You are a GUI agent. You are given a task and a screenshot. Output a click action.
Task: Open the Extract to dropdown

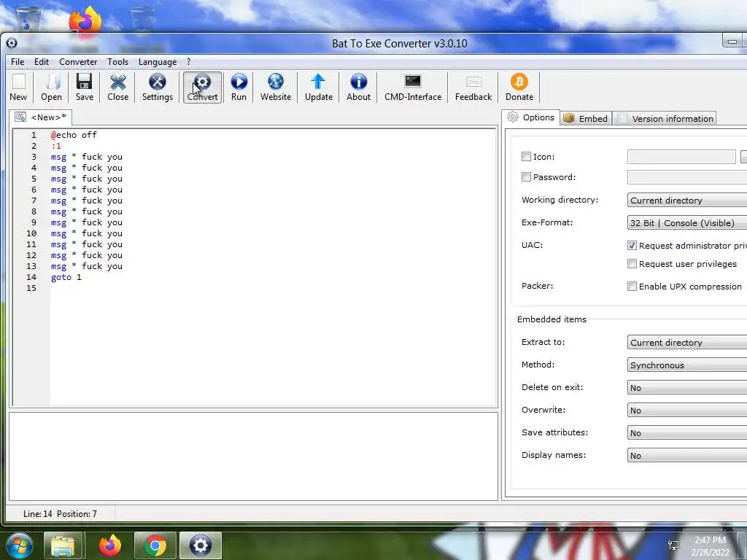point(687,343)
